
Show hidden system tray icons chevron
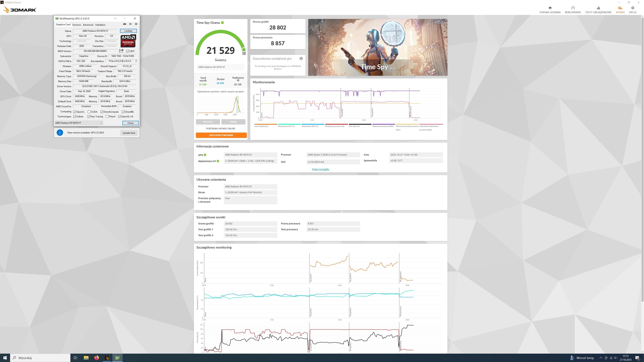click(601, 358)
